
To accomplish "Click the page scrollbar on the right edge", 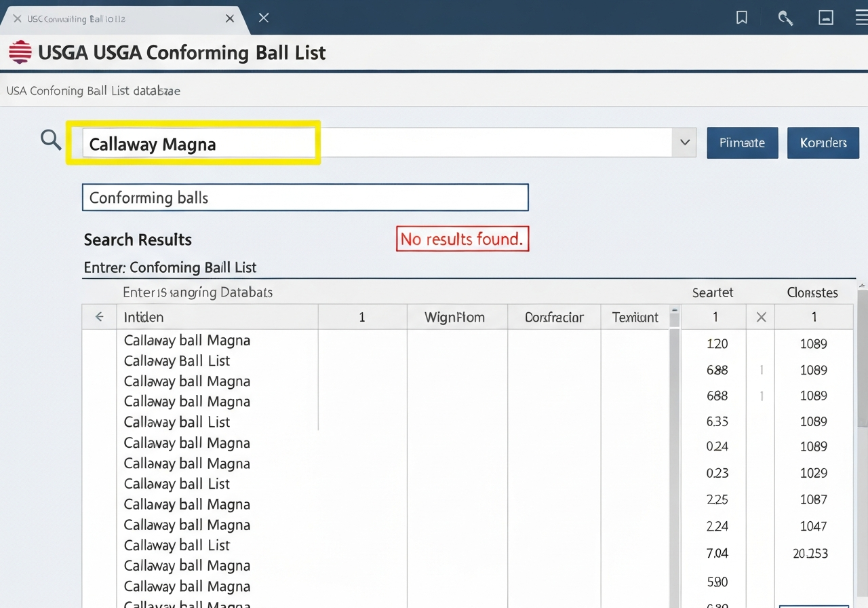I will tap(862, 358).
